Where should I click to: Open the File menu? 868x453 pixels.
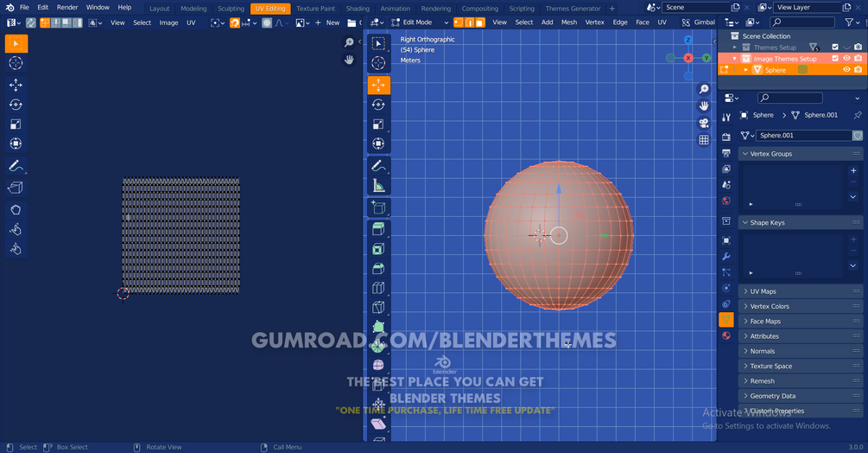point(24,8)
